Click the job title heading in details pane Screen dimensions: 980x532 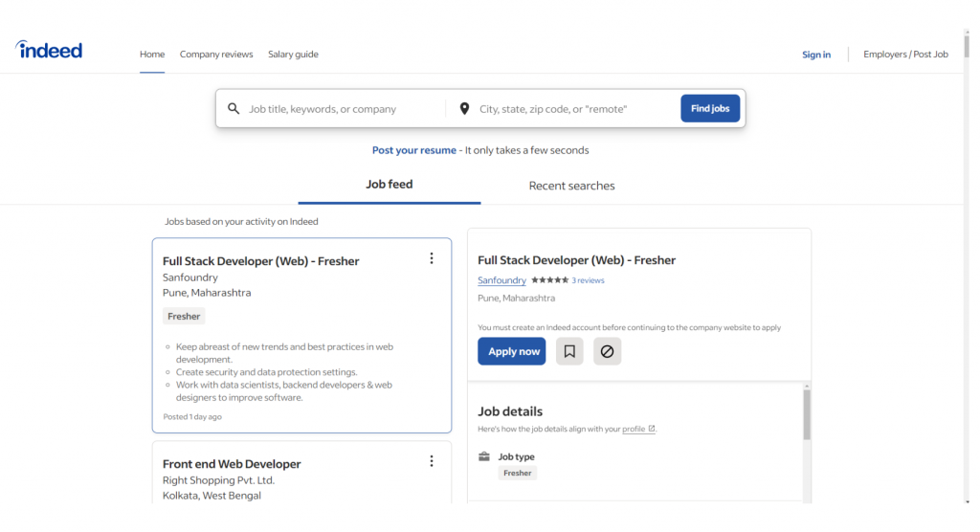tap(576, 260)
